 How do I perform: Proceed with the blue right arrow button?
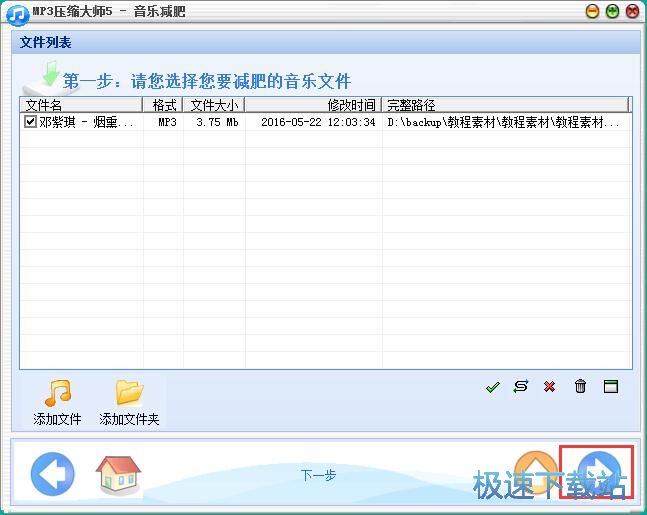click(598, 472)
